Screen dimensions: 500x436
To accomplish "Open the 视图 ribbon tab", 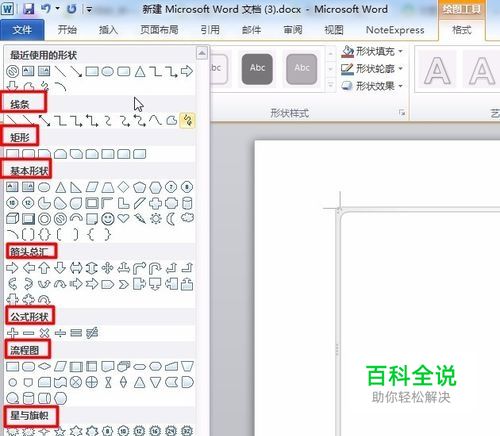I will [334, 30].
